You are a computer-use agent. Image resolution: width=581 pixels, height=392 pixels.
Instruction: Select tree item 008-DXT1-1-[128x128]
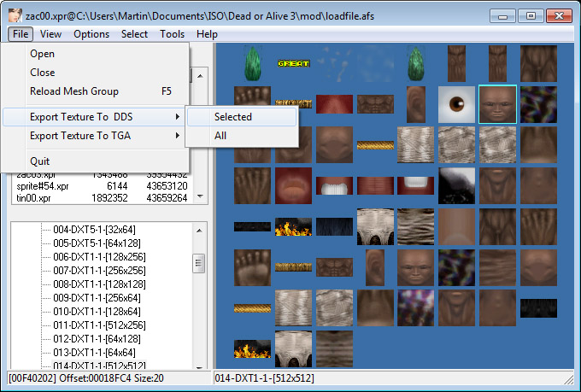pos(100,284)
